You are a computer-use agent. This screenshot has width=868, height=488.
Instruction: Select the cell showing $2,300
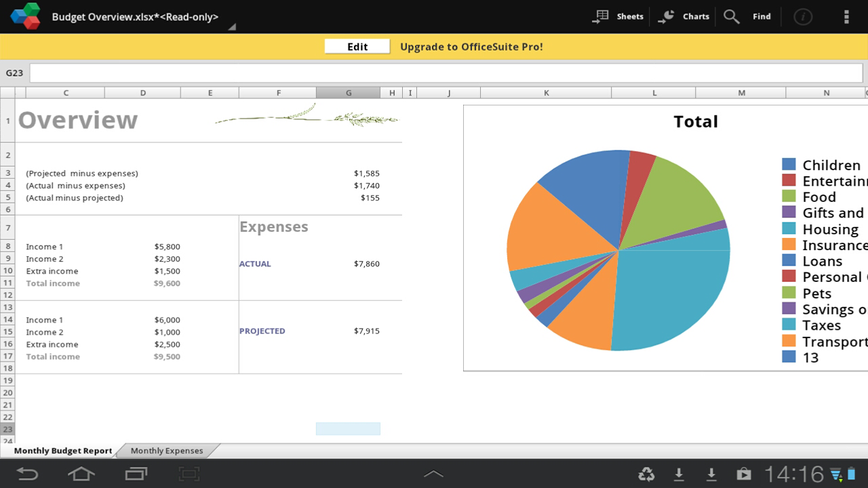point(167,259)
